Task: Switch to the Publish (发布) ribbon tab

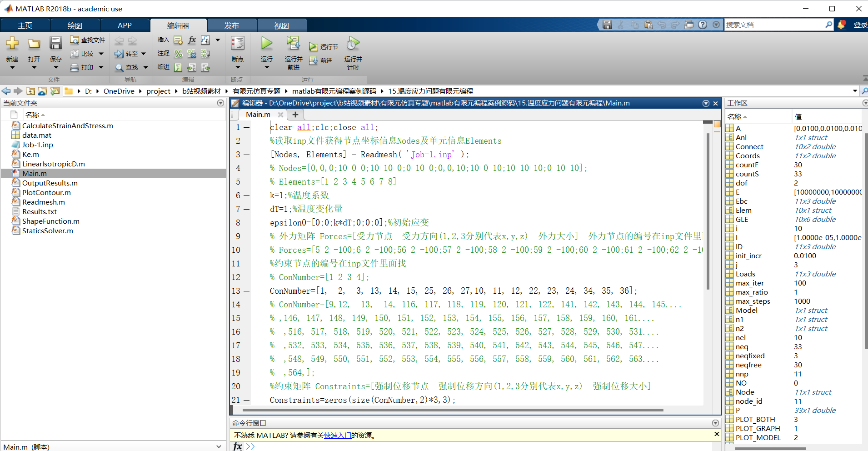Action: pos(231,25)
